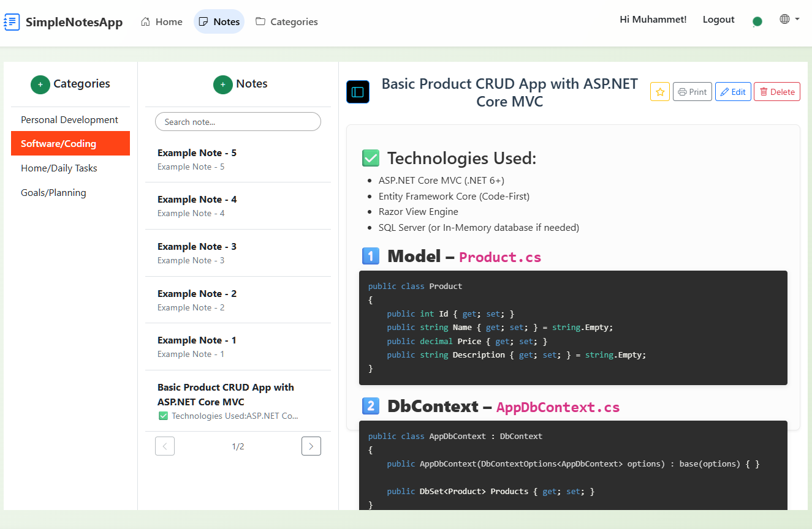Create a new note with plus icon
The width and height of the screenshot is (812, 529).
tap(223, 84)
